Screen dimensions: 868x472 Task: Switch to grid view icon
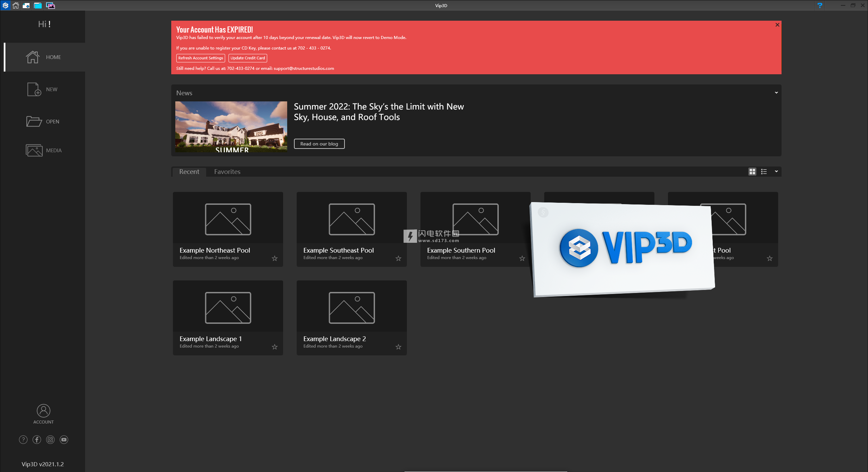point(752,172)
